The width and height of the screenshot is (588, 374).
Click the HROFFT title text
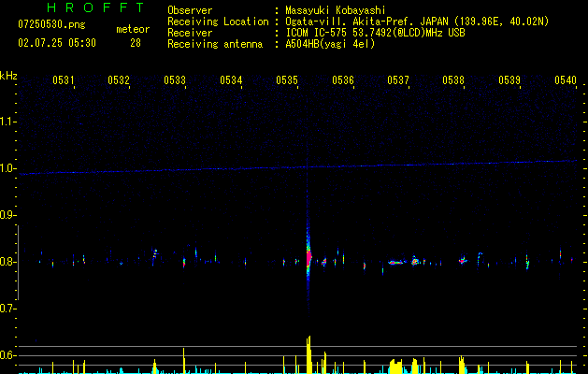point(96,7)
